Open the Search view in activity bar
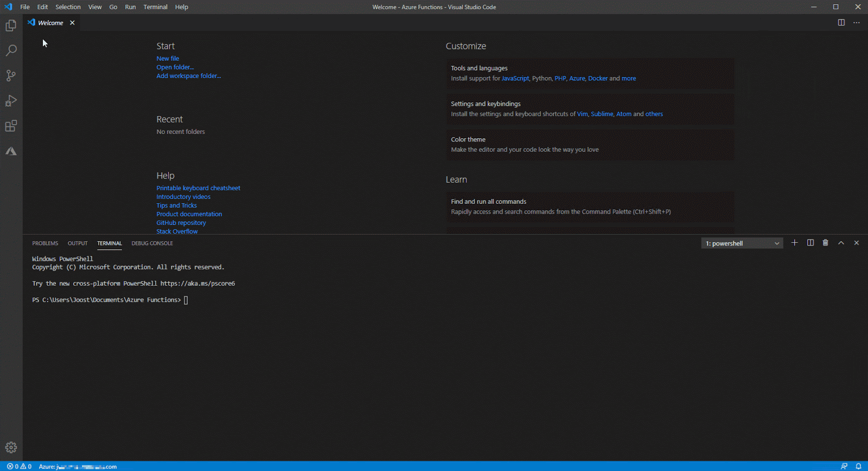868x471 pixels. coord(11,50)
